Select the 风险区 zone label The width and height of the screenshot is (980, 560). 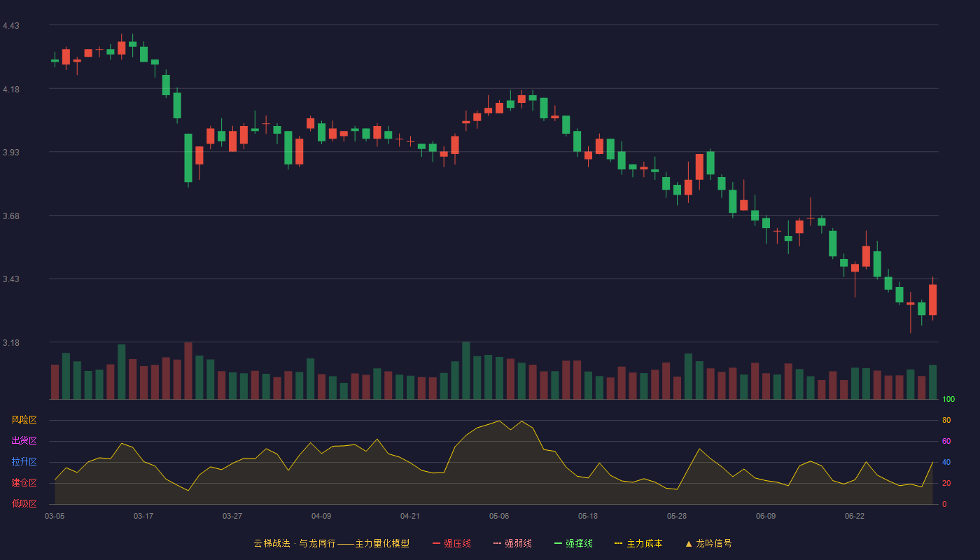tap(24, 420)
